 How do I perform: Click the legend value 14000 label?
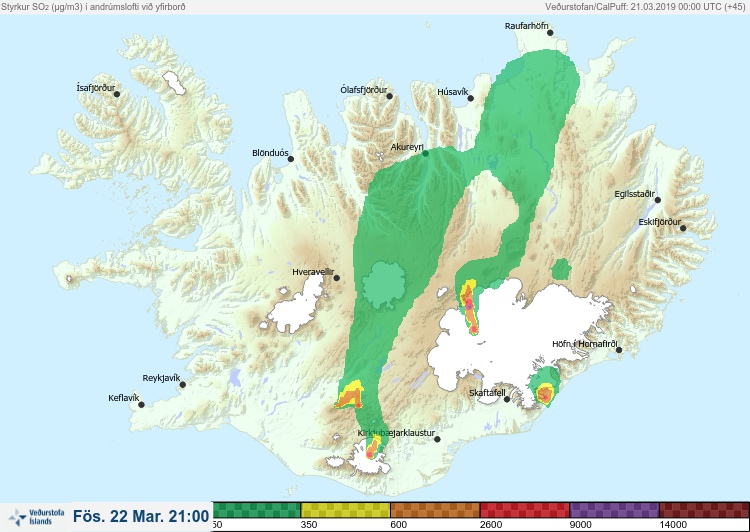point(673,525)
